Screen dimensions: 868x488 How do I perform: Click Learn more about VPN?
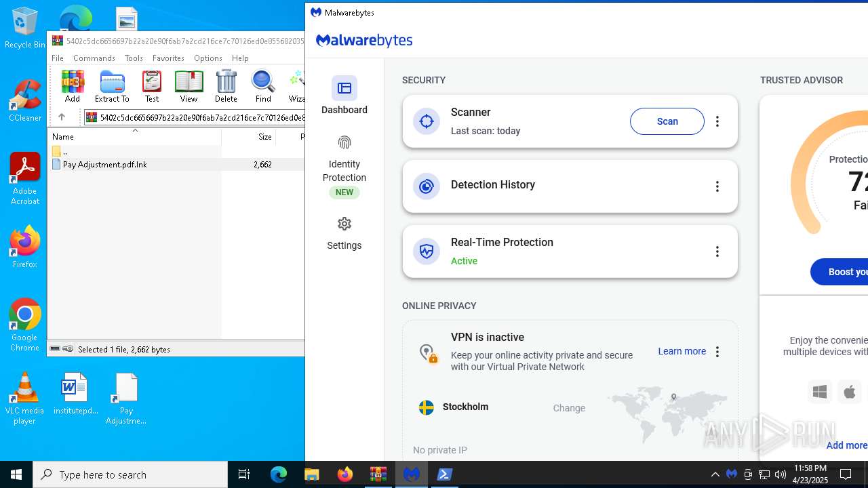682,351
